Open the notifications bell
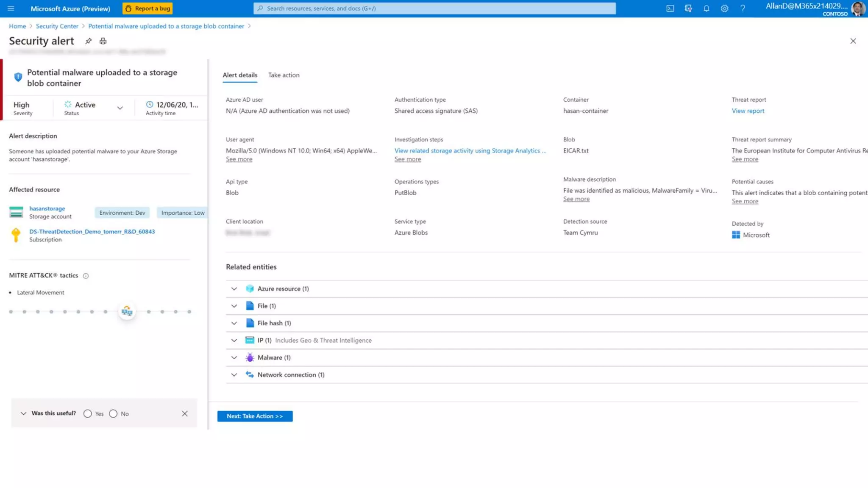This screenshot has height=488, width=868. tap(706, 8)
